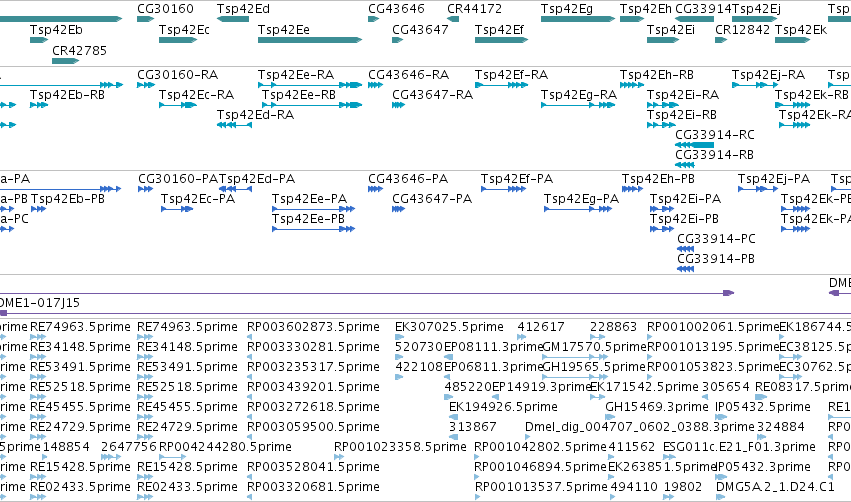Image resolution: width=851 pixels, height=502 pixels.
Task: Click transcript Tsp42Ej-RA label
Action: point(768,74)
